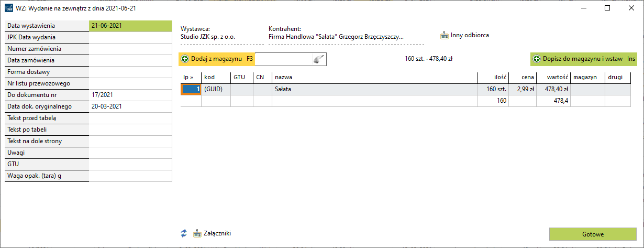Click the GTU field in the left form
Image resolution: width=644 pixels, height=248 pixels.
[130, 164]
